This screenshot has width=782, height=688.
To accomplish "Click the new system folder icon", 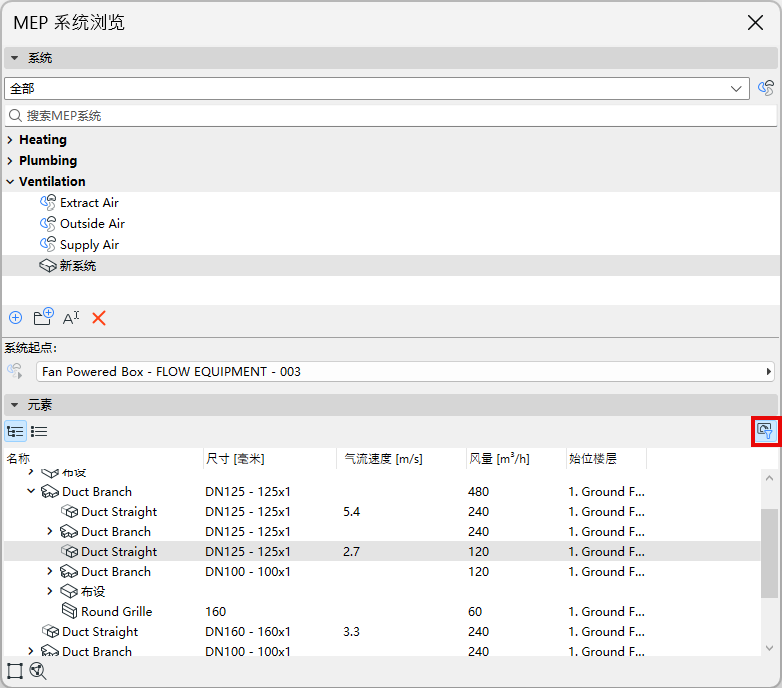I will 43,317.
